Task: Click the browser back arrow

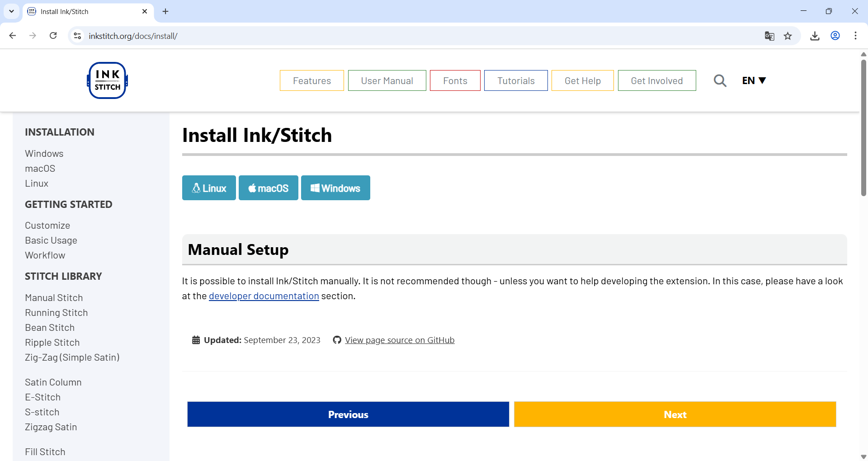Action: 13,36
